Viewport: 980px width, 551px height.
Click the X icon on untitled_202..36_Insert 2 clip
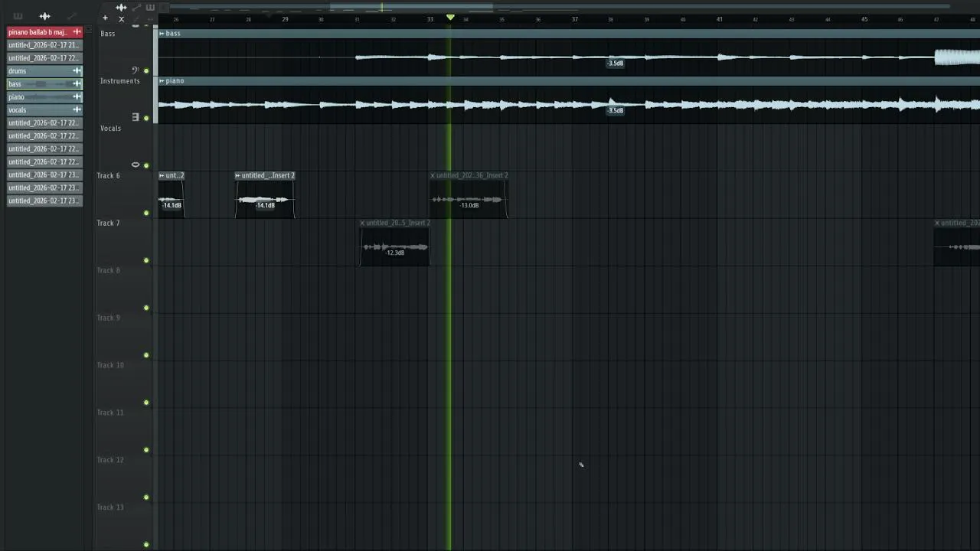(x=433, y=175)
